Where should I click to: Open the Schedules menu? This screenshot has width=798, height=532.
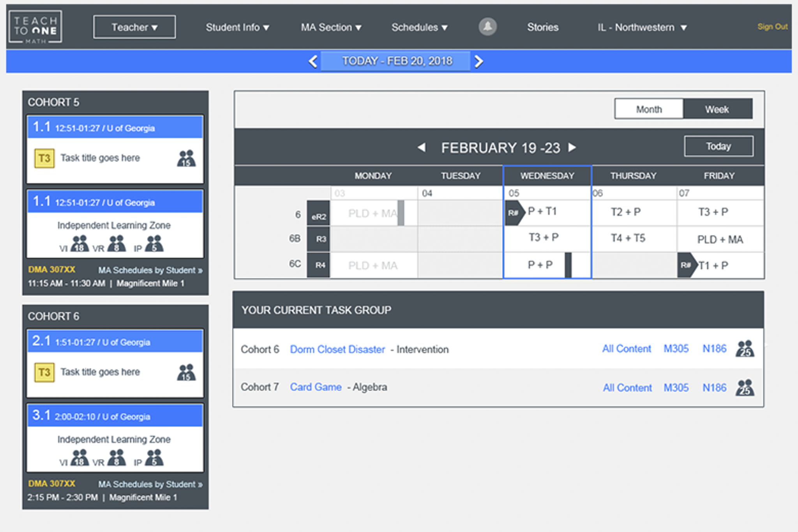[419, 27]
